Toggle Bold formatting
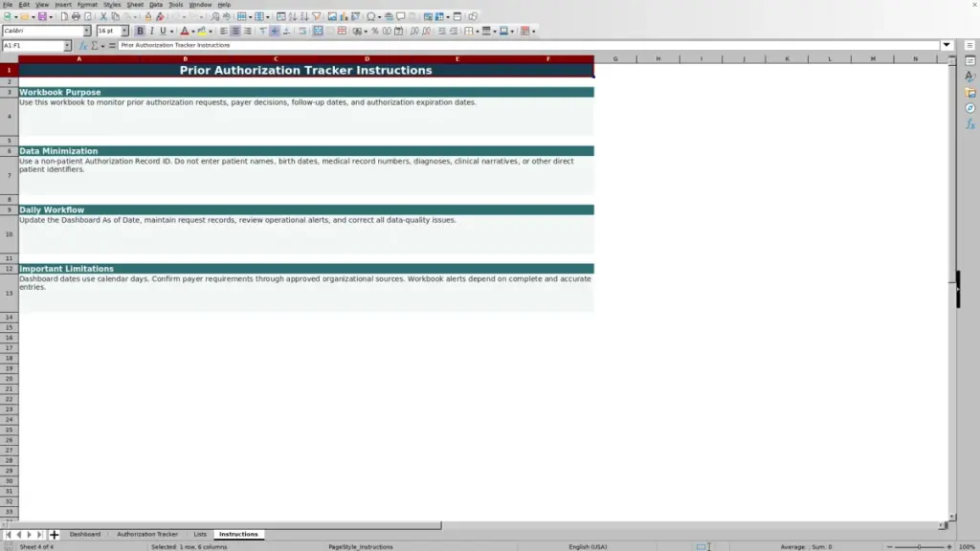The height and width of the screenshot is (551, 980). pyautogui.click(x=140, y=32)
